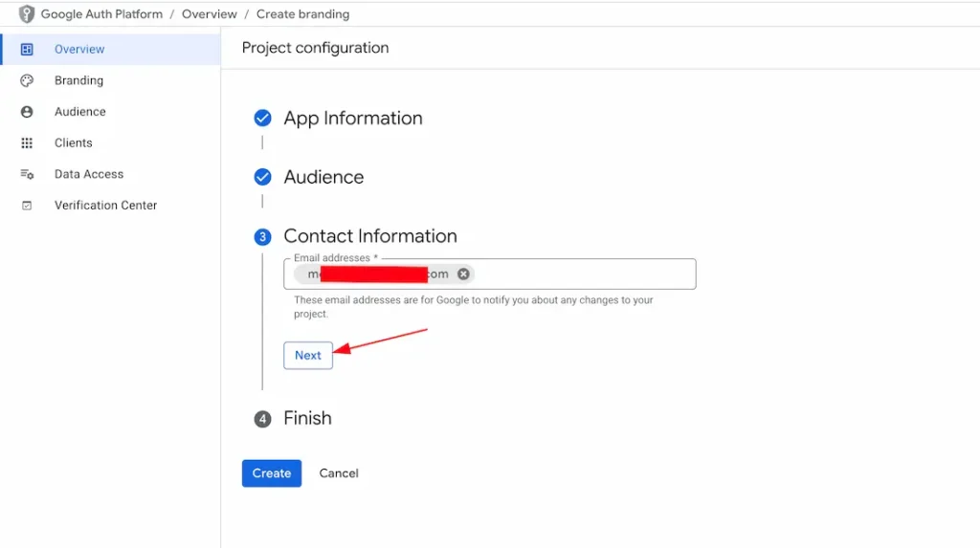Remove the email address chip
The image size is (980, 548).
463,274
